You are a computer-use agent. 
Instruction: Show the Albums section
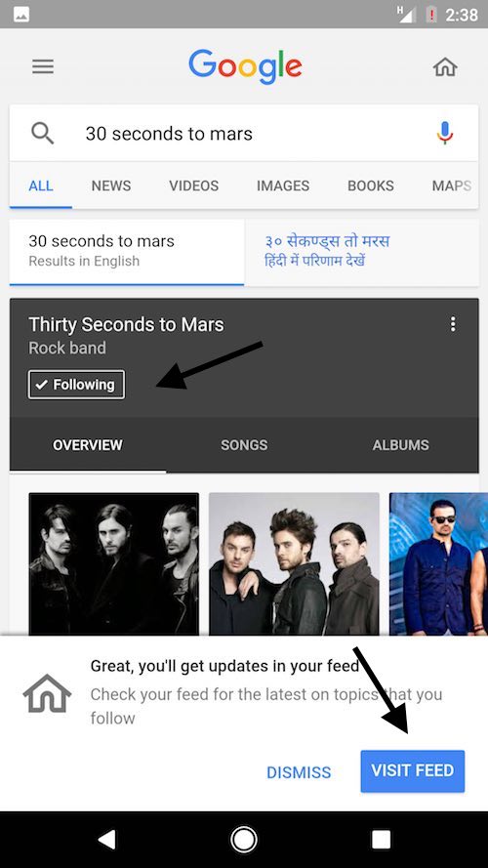click(400, 445)
